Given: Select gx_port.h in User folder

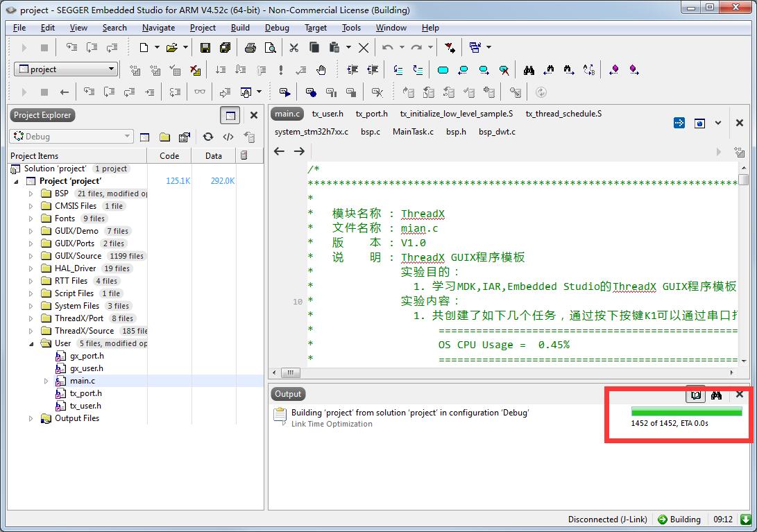Looking at the screenshot, I should [x=87, y=356].
